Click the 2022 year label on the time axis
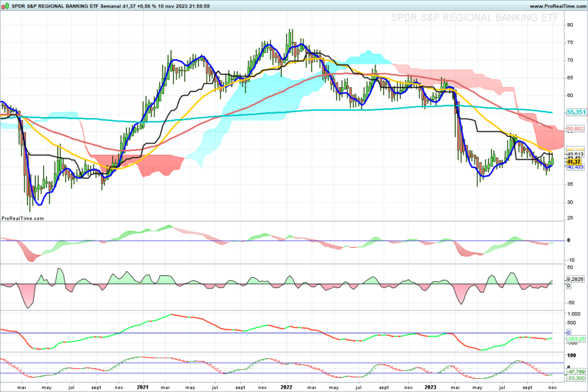Screen dimensions: 588x392 point(287,387)
